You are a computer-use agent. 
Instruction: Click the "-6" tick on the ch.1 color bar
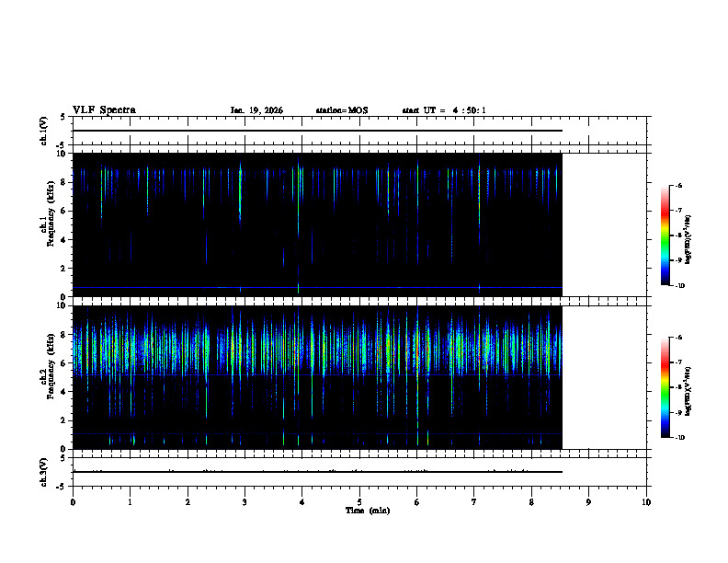coord(678,185)
